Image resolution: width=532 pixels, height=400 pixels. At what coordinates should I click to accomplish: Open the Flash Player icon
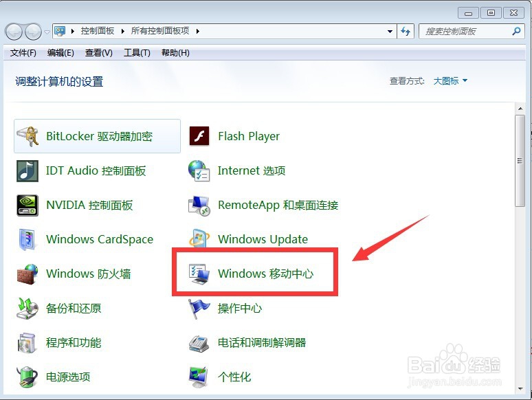click(x=199, y=135)
